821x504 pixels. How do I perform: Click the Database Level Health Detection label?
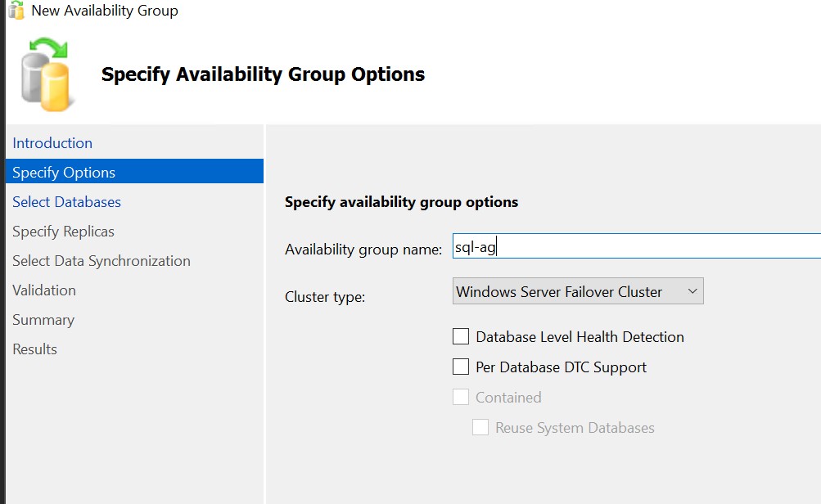click(x=580, y=336)
